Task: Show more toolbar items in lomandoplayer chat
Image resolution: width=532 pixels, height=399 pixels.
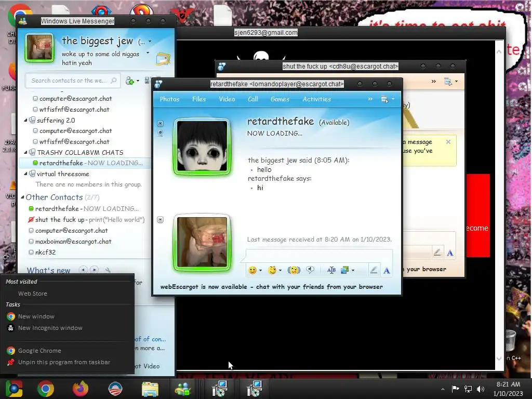Action: click(x=370, y=99)
